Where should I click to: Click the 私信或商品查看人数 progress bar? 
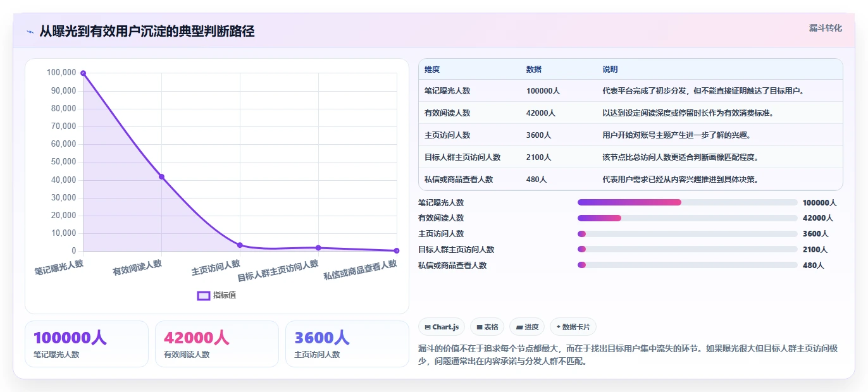pos(687,266)
